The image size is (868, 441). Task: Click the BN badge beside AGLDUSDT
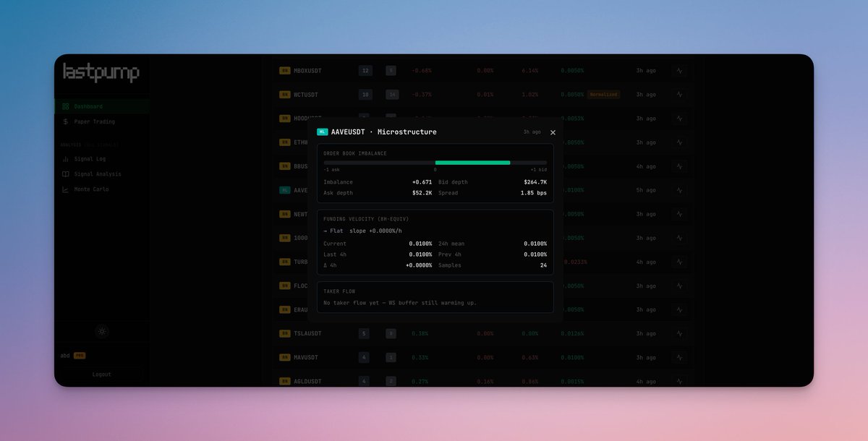coord(285,381)
